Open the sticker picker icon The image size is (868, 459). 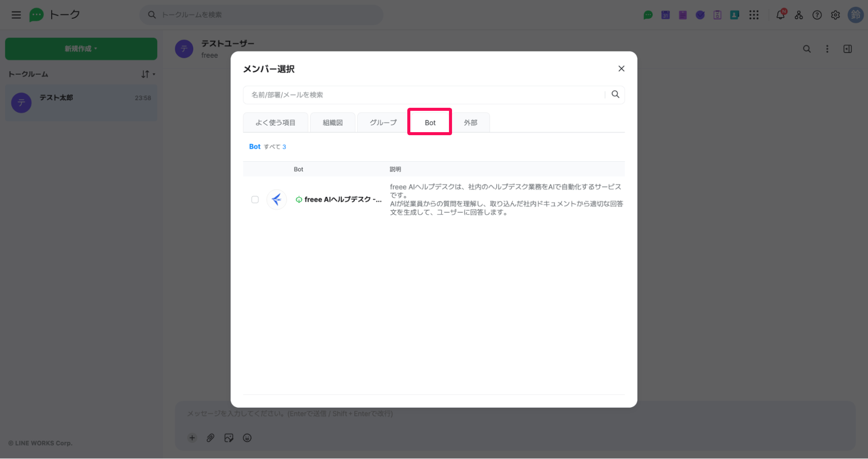[x=229, y=438]
